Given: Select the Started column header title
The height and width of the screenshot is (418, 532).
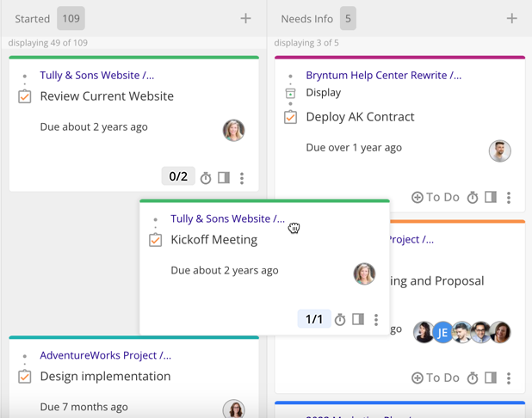Looking at the screenshot, I should point(32,19).
